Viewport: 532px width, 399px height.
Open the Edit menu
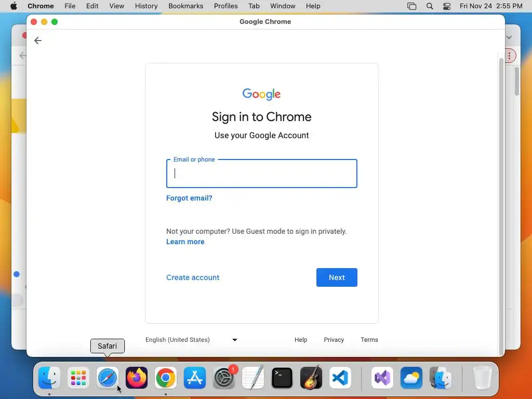[x=92, y=6]
